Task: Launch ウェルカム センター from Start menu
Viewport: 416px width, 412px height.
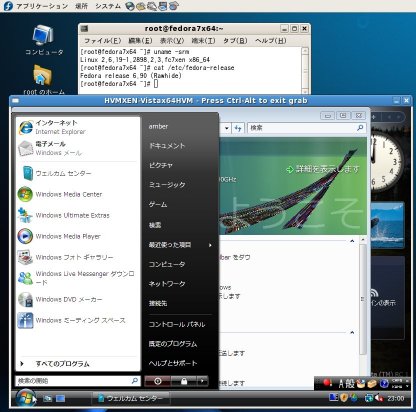Action: point(78,174)
